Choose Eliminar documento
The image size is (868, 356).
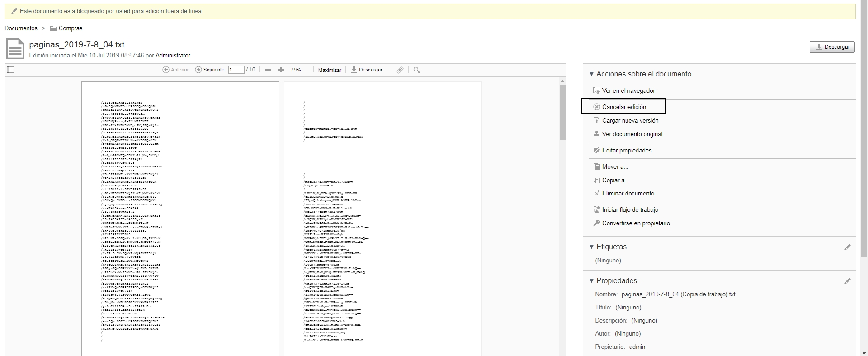click(x=628, y=193)
